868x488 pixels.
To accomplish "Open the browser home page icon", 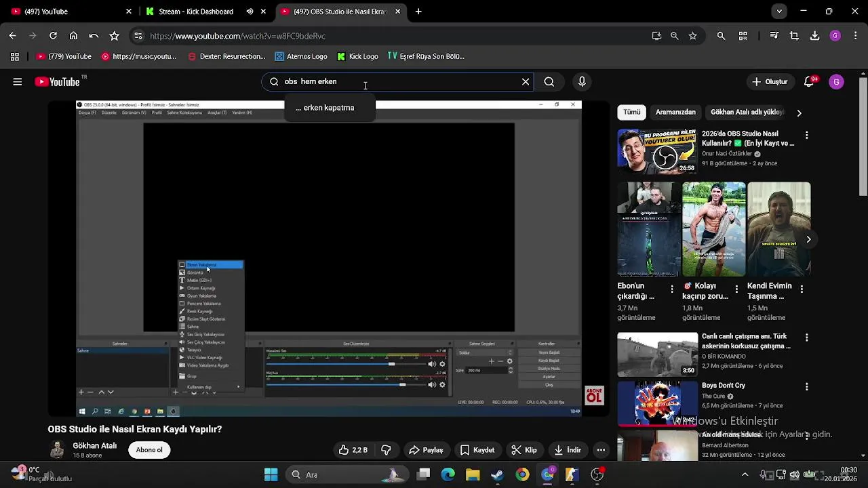I will (x=73, y=36).
